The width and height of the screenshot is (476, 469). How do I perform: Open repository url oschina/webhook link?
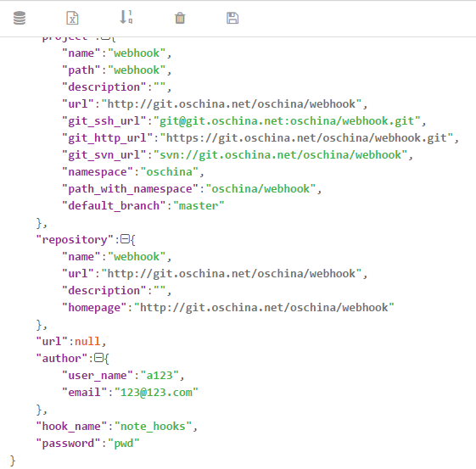tap(232, 274)
